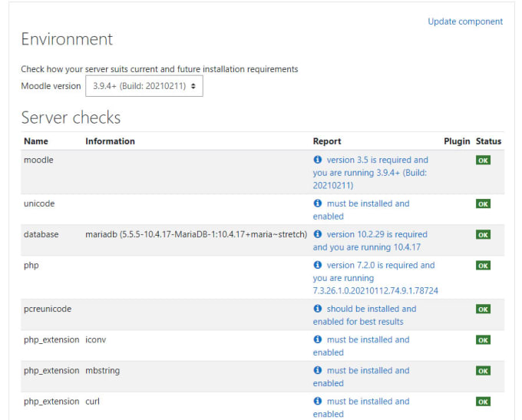Click the info icon in the unicode row
The width and height of the screenshot is (522, 420).
[x=318, y=203]
